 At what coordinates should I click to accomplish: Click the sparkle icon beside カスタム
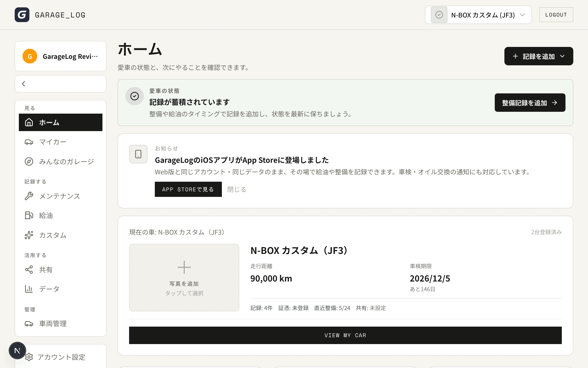pos(29,235)
